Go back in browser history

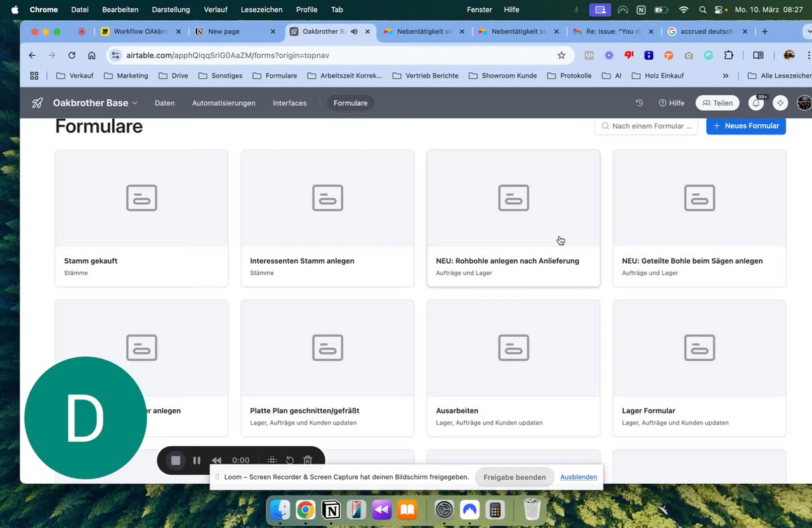click(x=32, y=55)
